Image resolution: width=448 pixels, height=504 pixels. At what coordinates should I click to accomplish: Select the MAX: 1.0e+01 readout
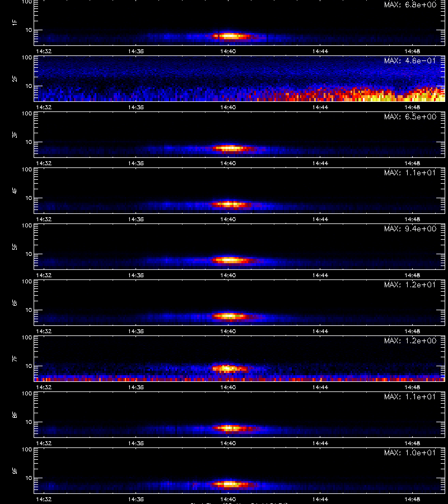410,452
